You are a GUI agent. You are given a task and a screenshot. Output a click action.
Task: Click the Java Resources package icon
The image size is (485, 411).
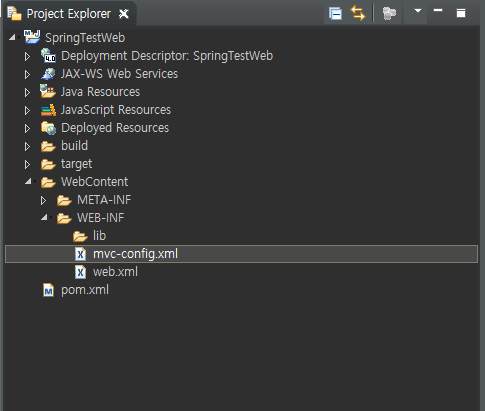pyautogui.click(x=48, y=91)
